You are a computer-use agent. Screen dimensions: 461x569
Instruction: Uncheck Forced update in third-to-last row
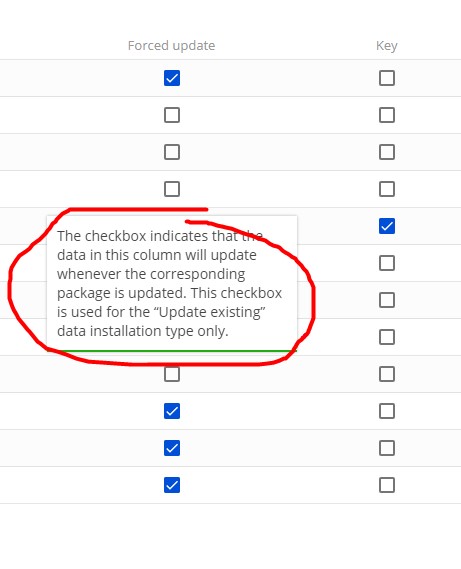pos(172,411)
